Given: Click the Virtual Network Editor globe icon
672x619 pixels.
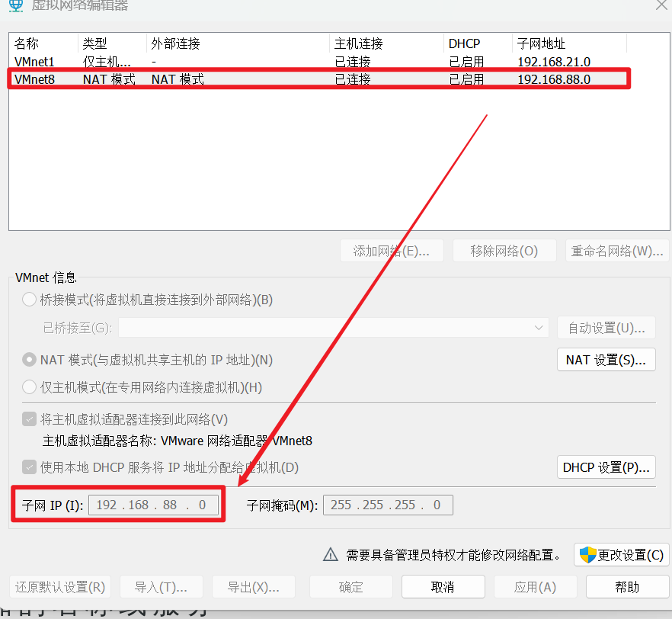Looking at the screenshot, I should point(16,5).
